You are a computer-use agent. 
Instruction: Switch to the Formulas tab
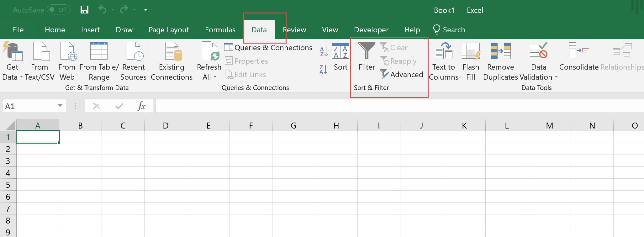click(220, 30)
